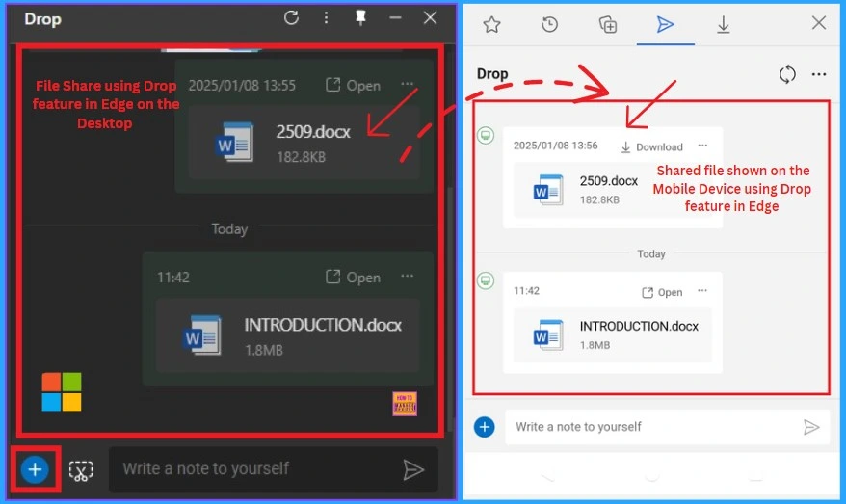
Task: Minimize the desktop Drop panel
Action: (395, 17)
